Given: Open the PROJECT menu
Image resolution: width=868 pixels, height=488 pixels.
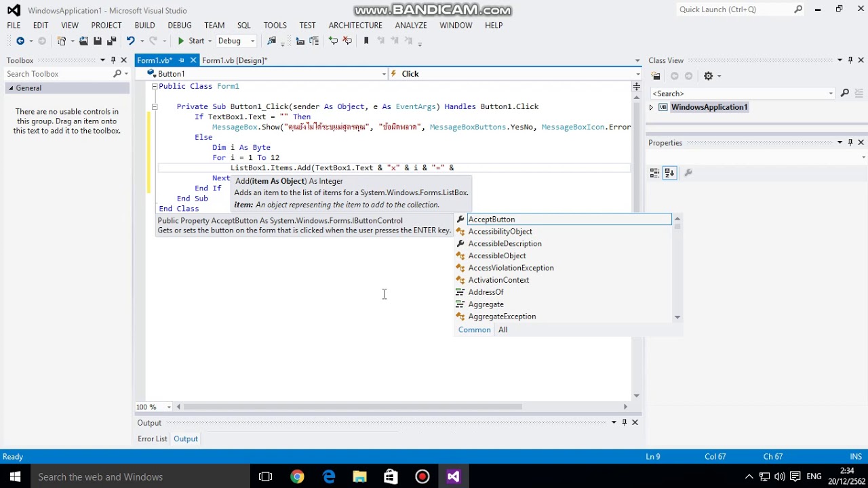Looking at the screenshot, I should [x=106, y=25].
